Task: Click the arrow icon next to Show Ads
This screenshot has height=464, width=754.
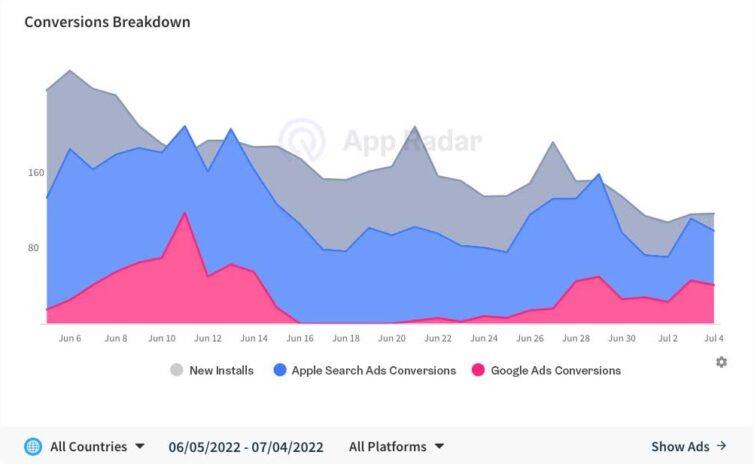Action: click(x=721, y=446)
